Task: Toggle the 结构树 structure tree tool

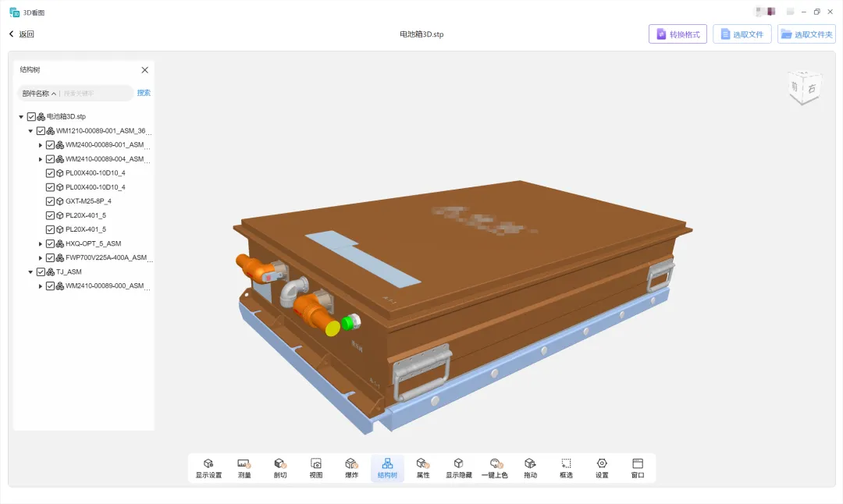Action: pyautogui.click(x=387, y=468)
